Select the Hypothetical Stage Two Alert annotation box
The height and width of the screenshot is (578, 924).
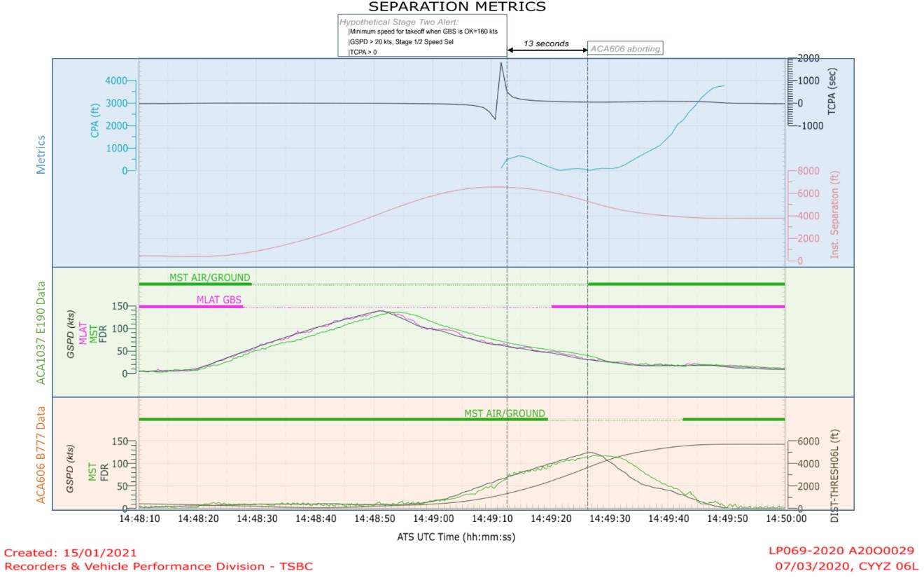(422, 36)
